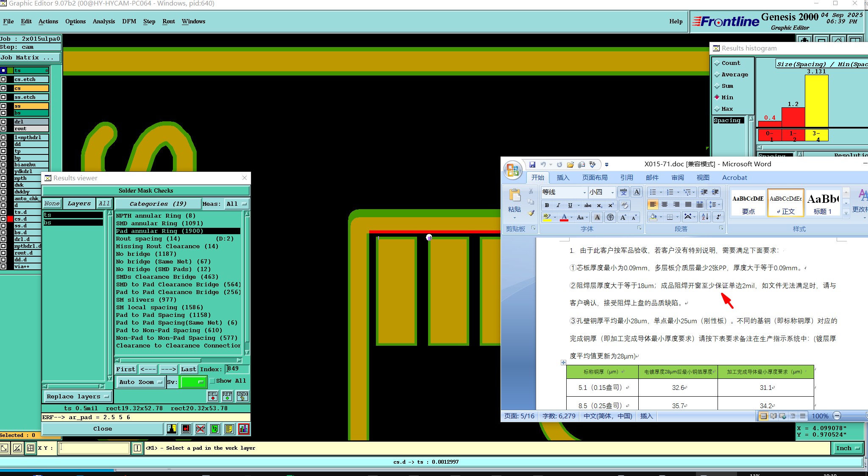Open the green Sv color selector
The height and width of the screenshot is (476, 868).
click(x=193, y=382)
